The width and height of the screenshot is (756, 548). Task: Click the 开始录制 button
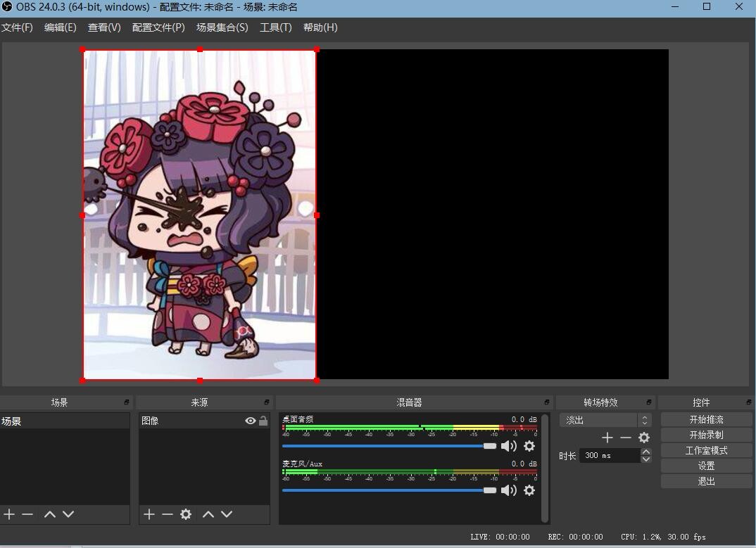(x=706, y=435)
